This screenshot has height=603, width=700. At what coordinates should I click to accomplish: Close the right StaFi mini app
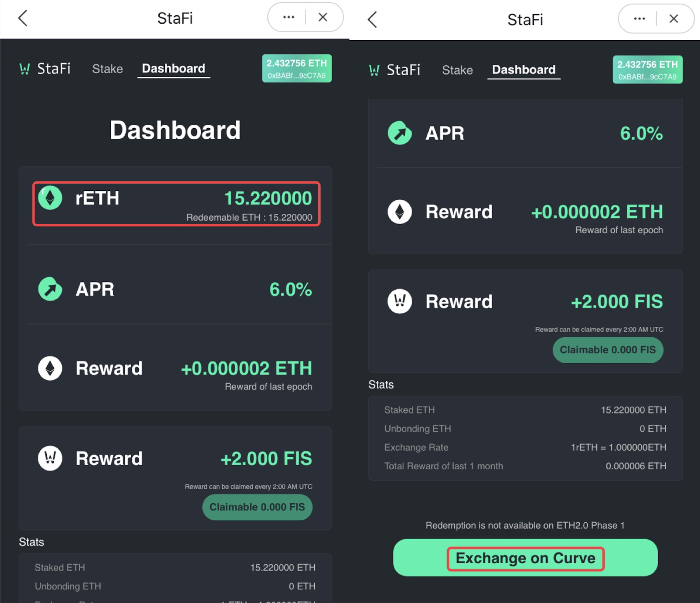click(674, 18)
